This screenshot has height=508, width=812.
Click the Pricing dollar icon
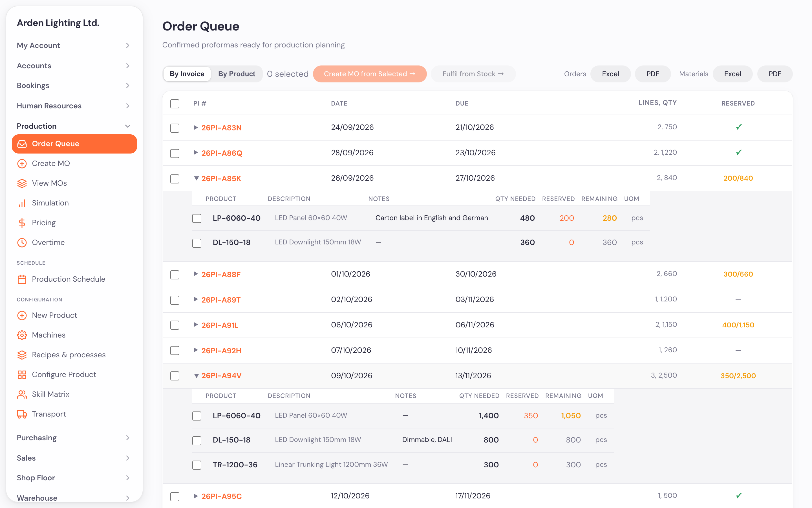(x=22, y=223)
